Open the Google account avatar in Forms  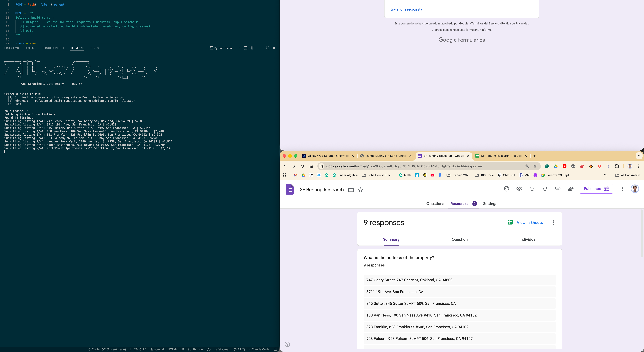pyautogui.click(x=635, y=189)
